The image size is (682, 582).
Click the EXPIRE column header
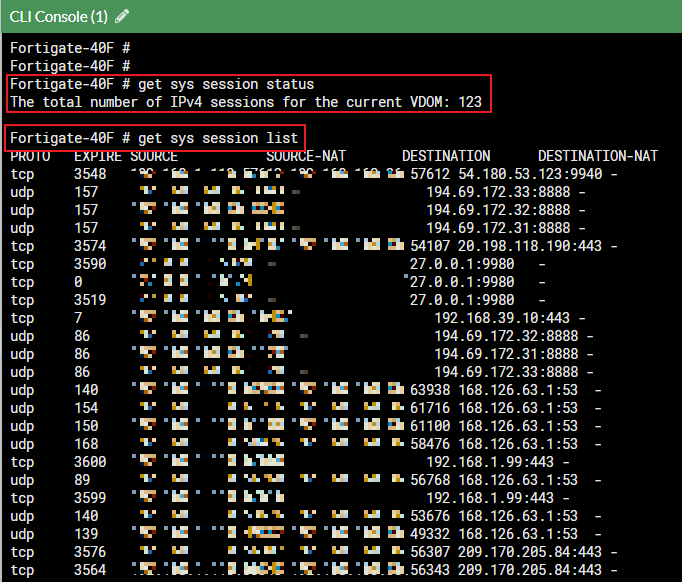coord(98,156)
